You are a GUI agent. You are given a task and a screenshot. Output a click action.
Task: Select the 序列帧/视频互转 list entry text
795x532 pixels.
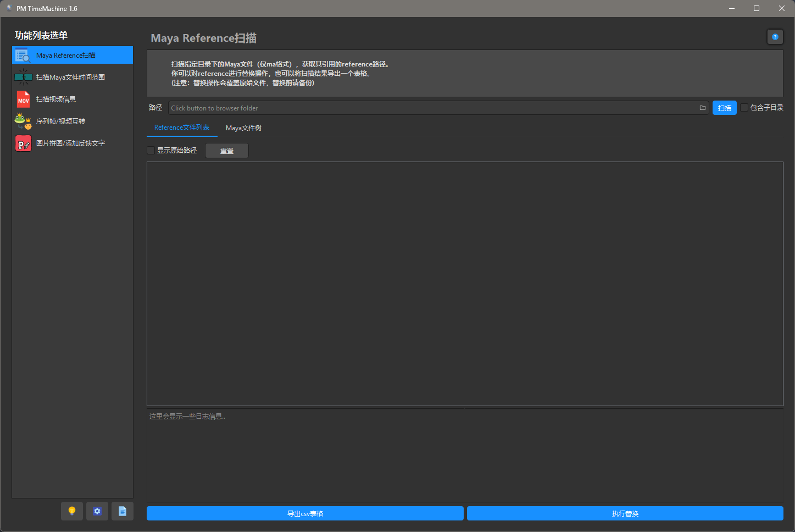click(x=60, y=121)
